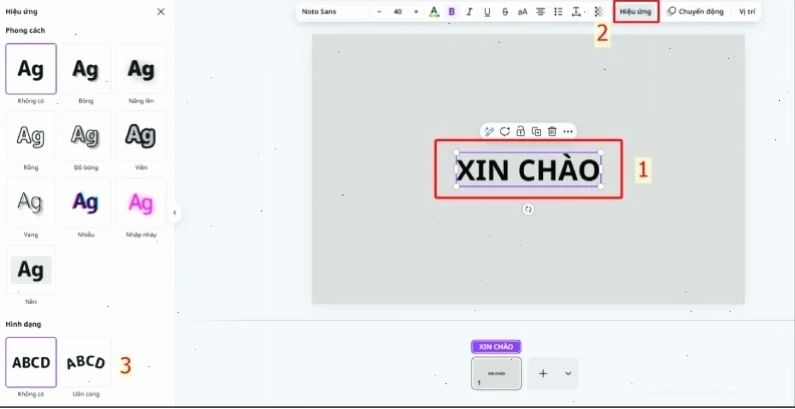Expand the add page dropdown arrow
795x409 pixels.
568,374
